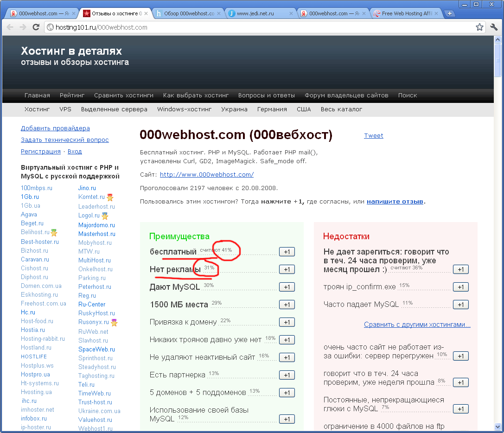Open the 'Komtet.ru' provider link
The width and height of the screenshot is (504, 433).
[92, 197]
